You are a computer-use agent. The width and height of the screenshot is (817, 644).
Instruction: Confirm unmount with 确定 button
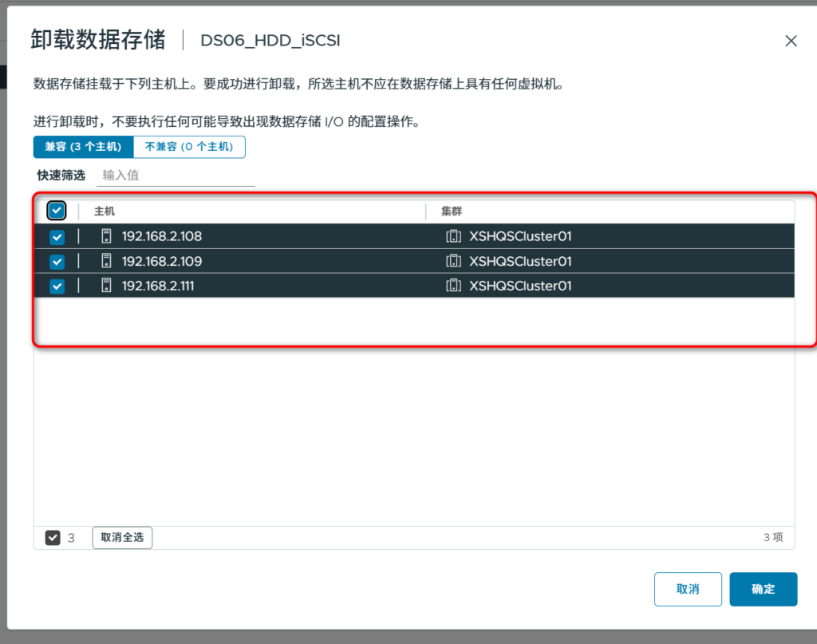click(763, 589)
